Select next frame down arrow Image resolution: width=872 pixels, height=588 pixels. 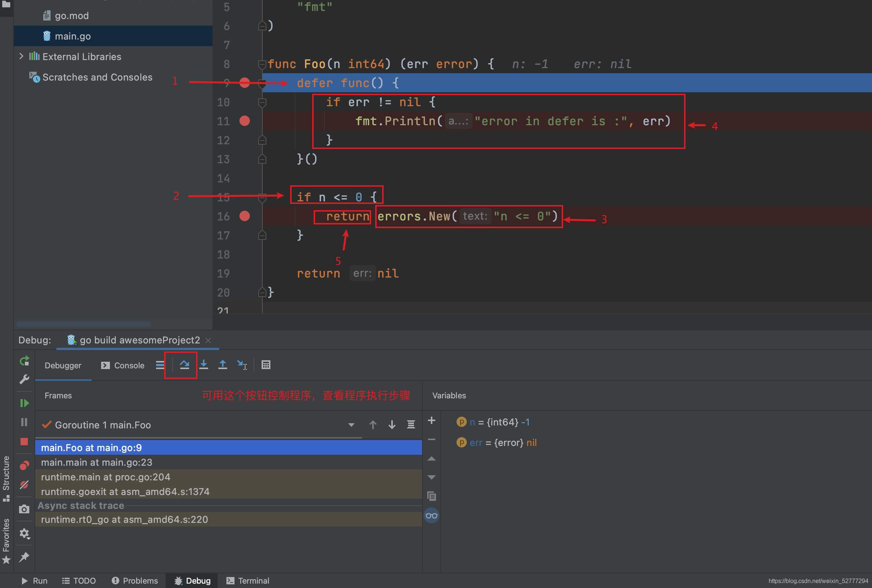coord(392,424)
